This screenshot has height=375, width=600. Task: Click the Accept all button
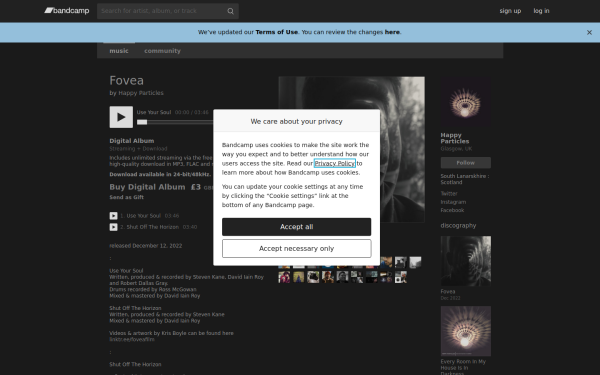point(297,227)
